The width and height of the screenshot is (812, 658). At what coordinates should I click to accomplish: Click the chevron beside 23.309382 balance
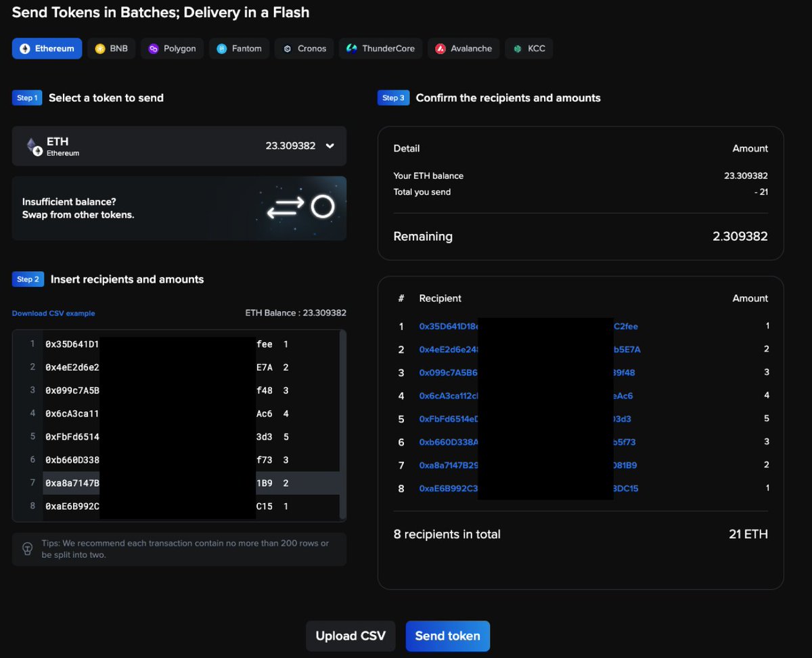click(x=330, y=145)
